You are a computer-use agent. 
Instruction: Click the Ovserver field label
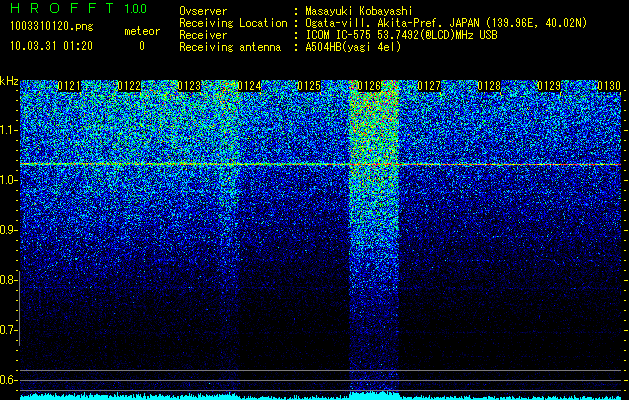click(203, 11)
